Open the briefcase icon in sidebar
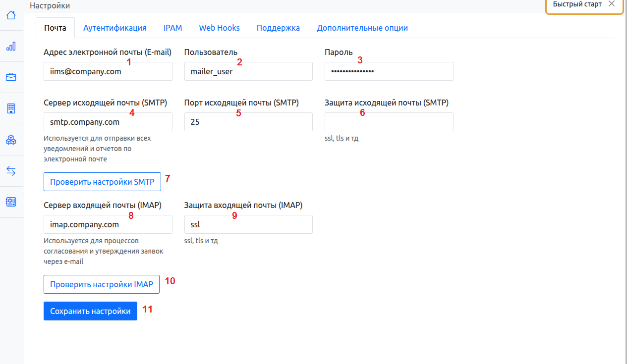The width and height of the screenshot is (627, 364). click(11, 77)
